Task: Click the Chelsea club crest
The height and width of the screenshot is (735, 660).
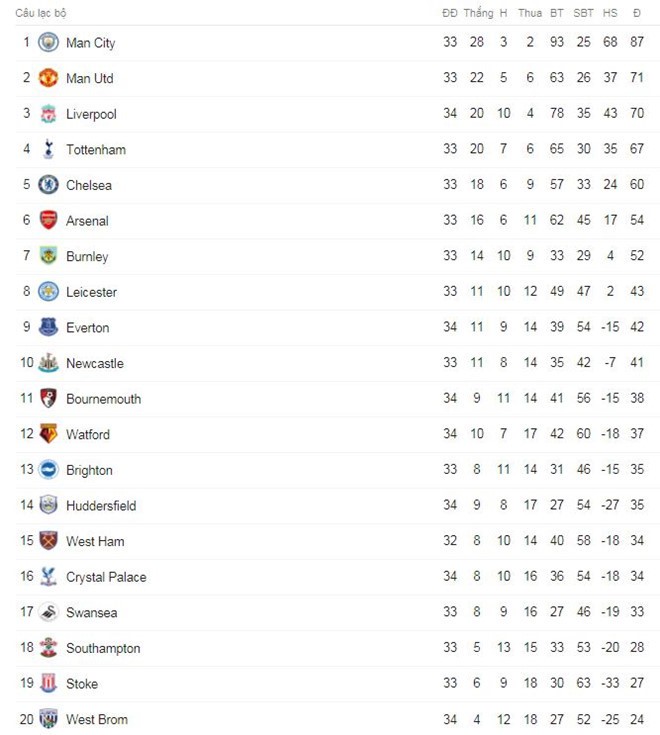Action: click(48, 185)
